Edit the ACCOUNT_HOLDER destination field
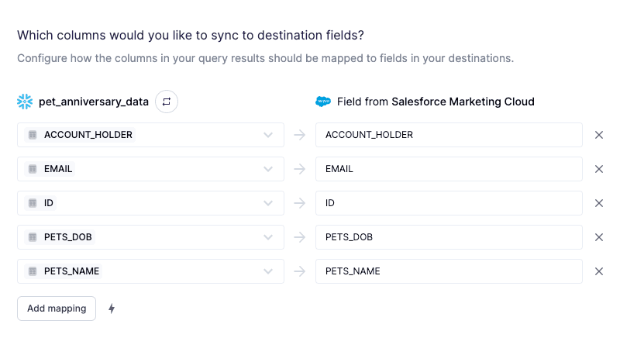The image size is (644, 362). click(449, 135)
